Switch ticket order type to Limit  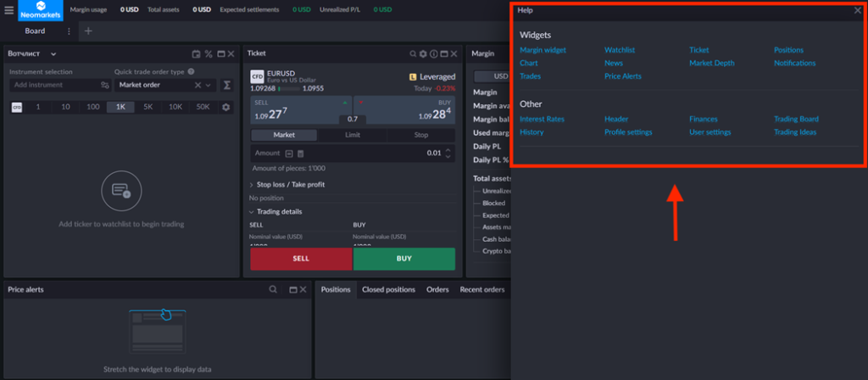point(352,135)
